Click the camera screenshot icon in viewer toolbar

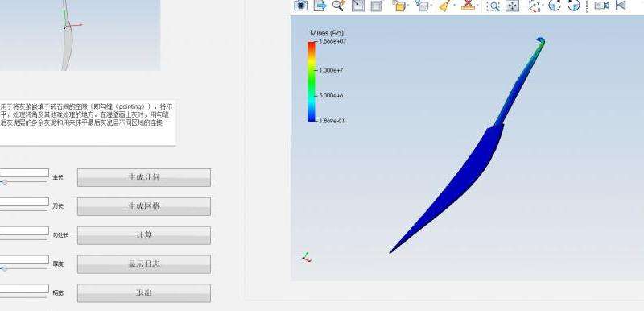click(x=300, y=6)
